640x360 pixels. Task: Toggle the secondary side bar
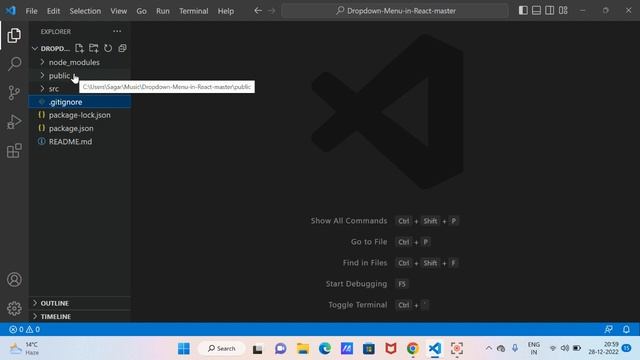[x=550, y=11]
